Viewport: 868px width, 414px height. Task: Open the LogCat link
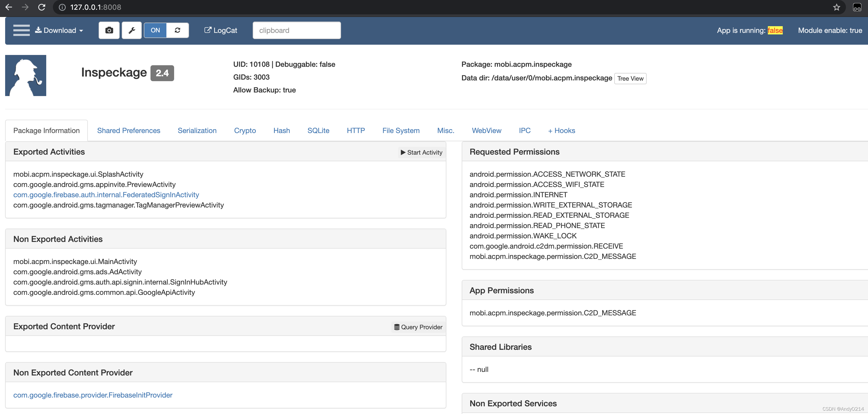[x=221, y=30]
